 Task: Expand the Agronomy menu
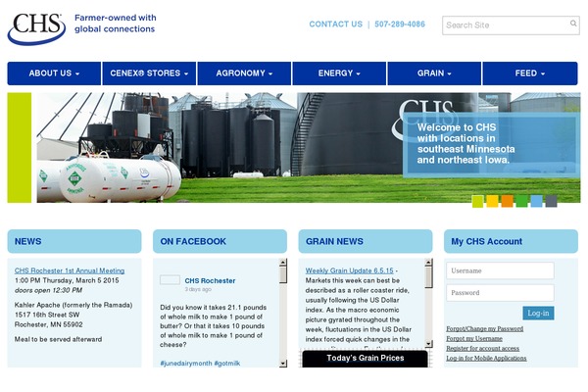[x=244, y=73]
